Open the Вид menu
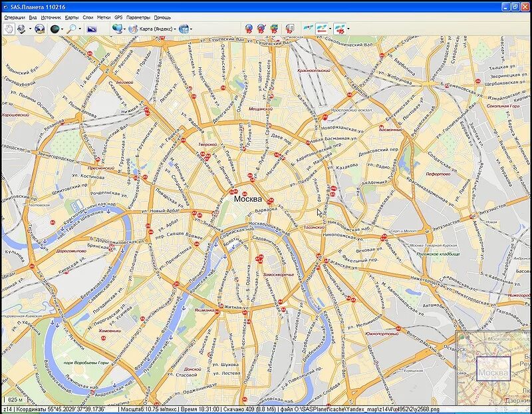This screenshot has height=414, width=532. pos(33,17)
